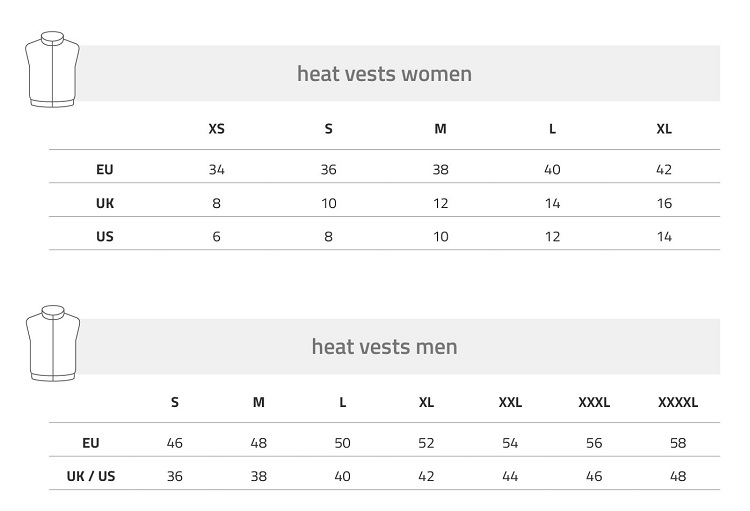The image size is (750, 511).
Task: Click the M column header in women's table
Action: tap(440, 129)
